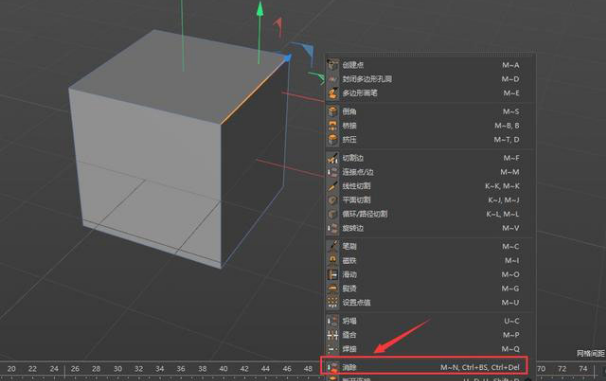Pick the 焊接 weld tool (M~Q)
Screen dimensions: 606x381
pyautogui.click(x=430, y=349)
